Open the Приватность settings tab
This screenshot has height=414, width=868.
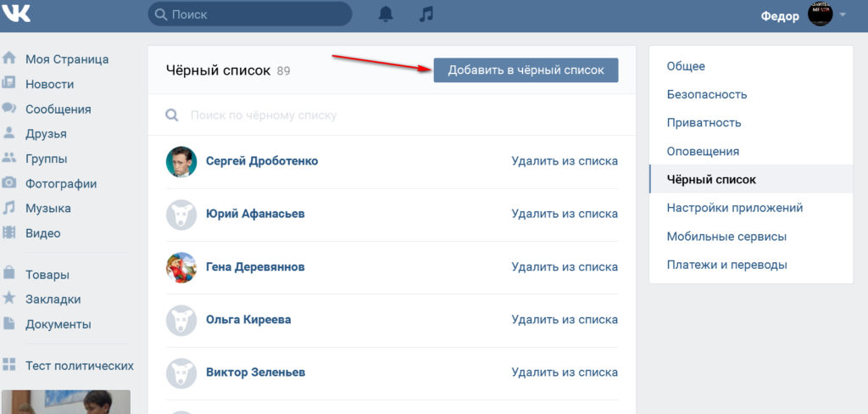[751, 122]
